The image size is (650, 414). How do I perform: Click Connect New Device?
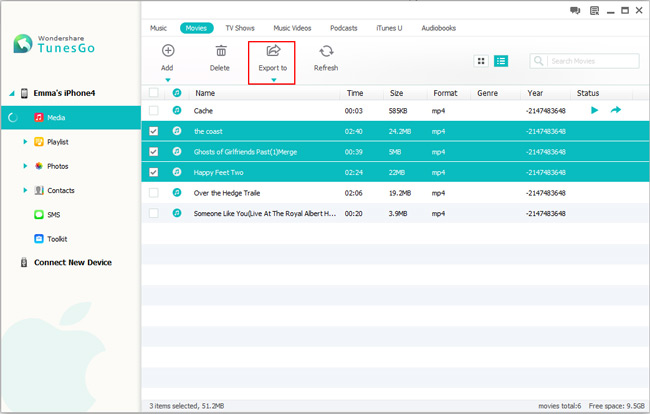[73, 262]
